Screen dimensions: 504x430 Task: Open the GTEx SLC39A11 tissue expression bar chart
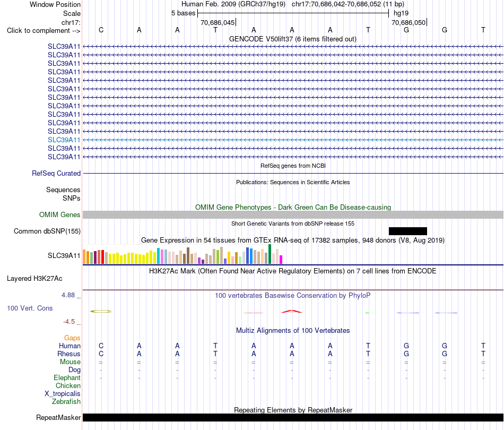click(183, 254)
